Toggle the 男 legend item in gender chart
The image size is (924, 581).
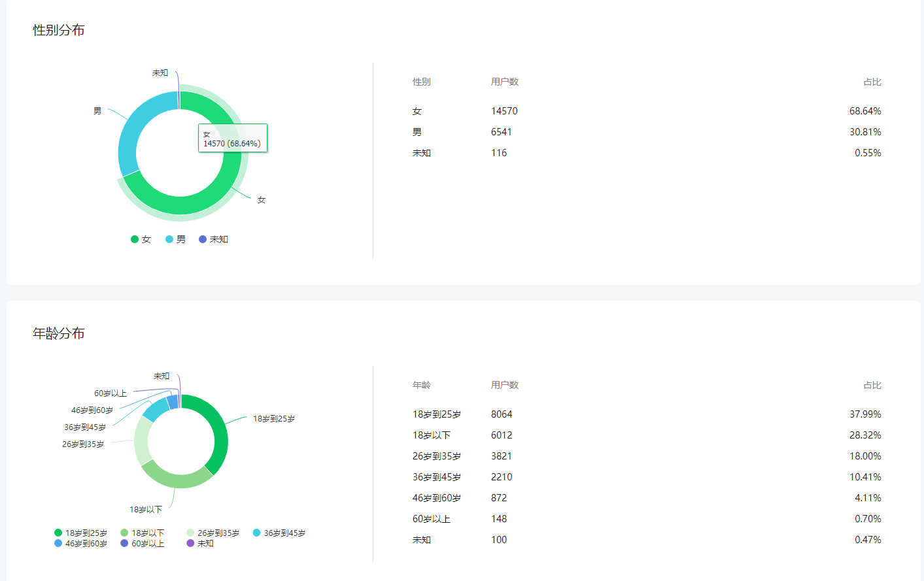click(175, 239)
